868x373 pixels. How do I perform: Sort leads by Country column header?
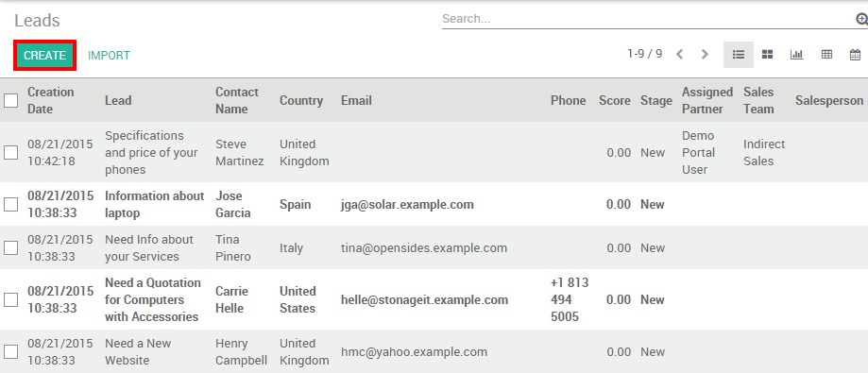[301, 100]
